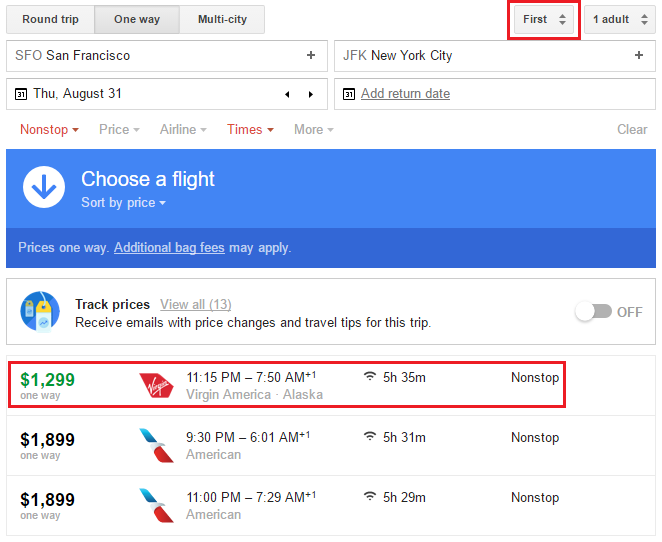Select the Round trip option
662x542 pixels.
tap(52, 19)
